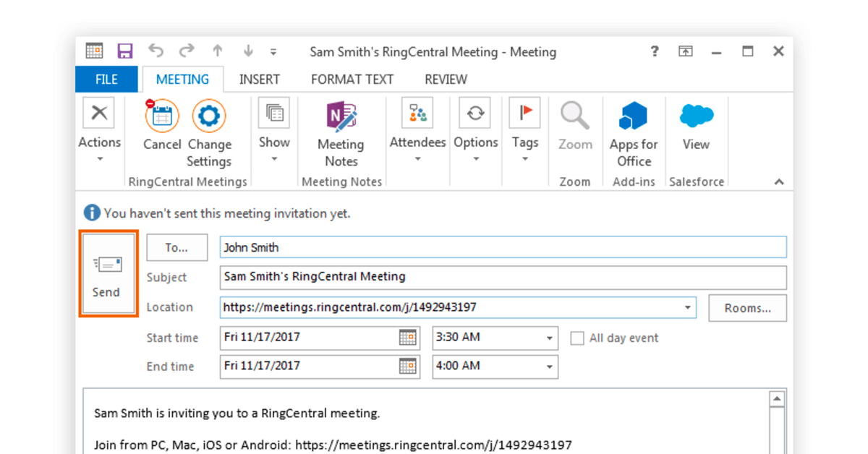This screenshot has height=454, width=868.
Task: Open the End time date calendar picker
Action: (x=408, y=367)
